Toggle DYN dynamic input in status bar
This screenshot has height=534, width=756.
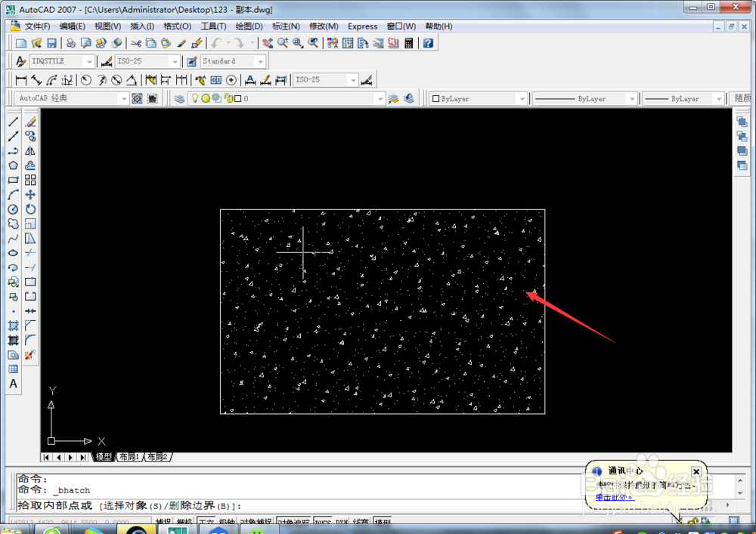click(x=342, y=522)
